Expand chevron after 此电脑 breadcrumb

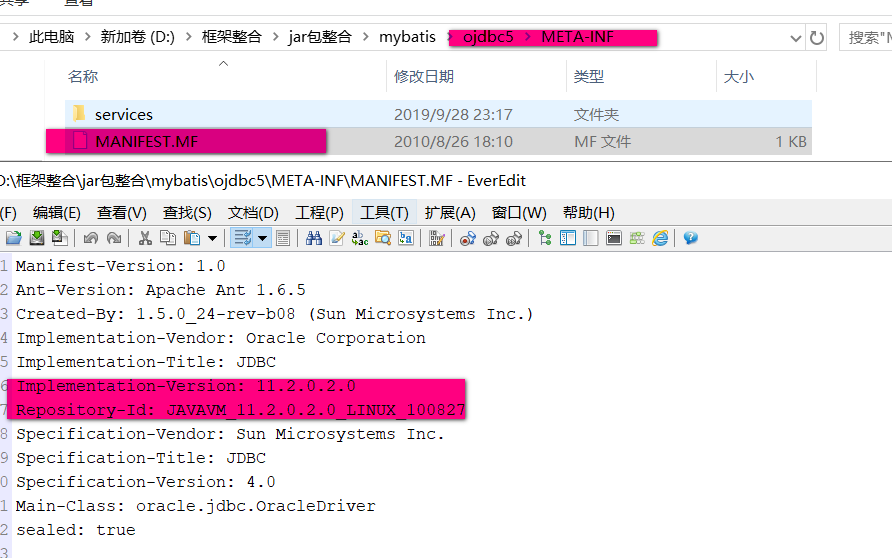click(88, 37)
